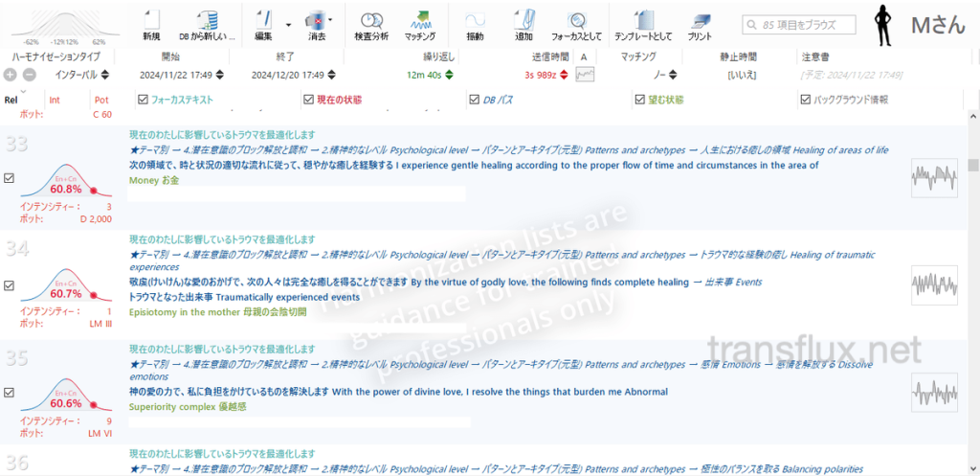Adjust the マッチング ノー spinner
Viewport: 980px width, 476px height.
pos(673,75)
